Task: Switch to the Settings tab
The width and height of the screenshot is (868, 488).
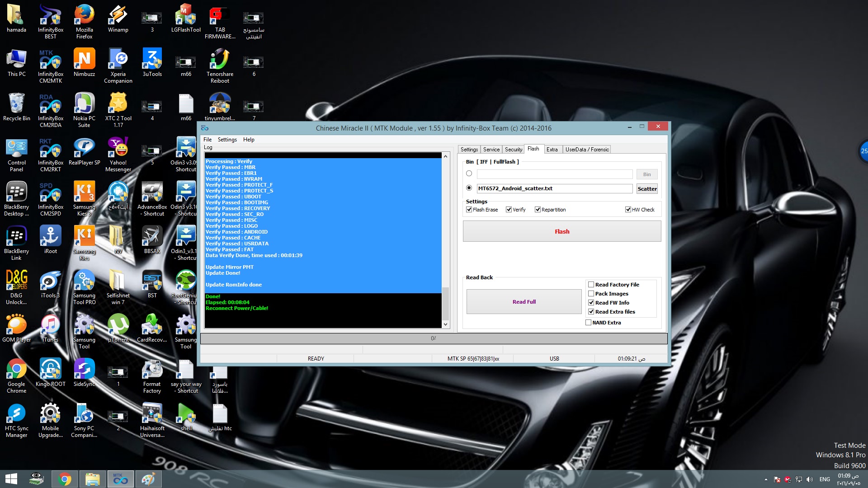Action: (469, 150)
